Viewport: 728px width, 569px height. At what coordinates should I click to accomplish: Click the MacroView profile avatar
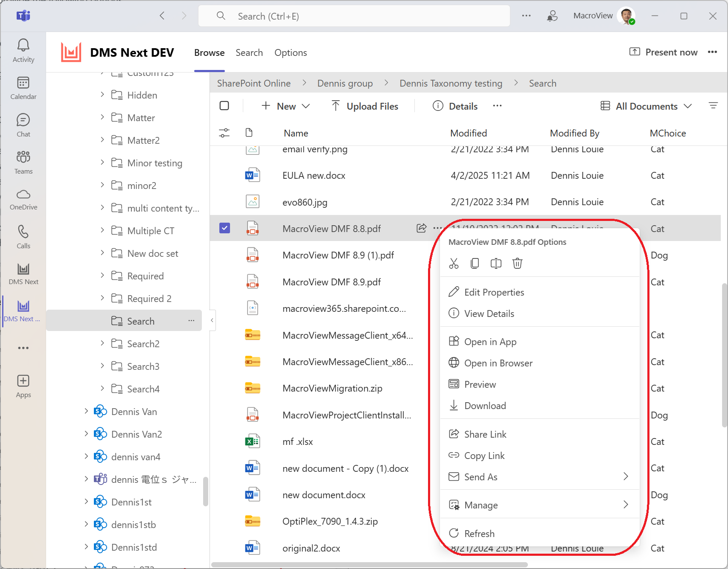click(626, 16)
